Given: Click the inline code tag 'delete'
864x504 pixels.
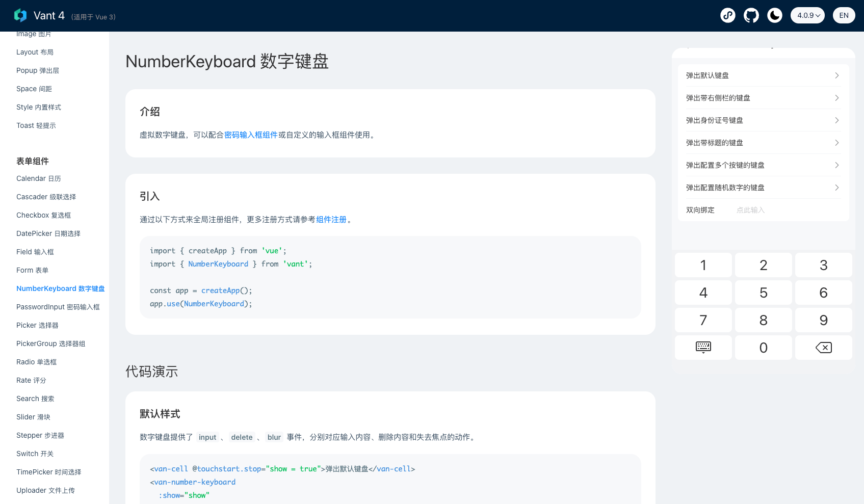Looking at the screenshot, I should (x=242, y=437).
